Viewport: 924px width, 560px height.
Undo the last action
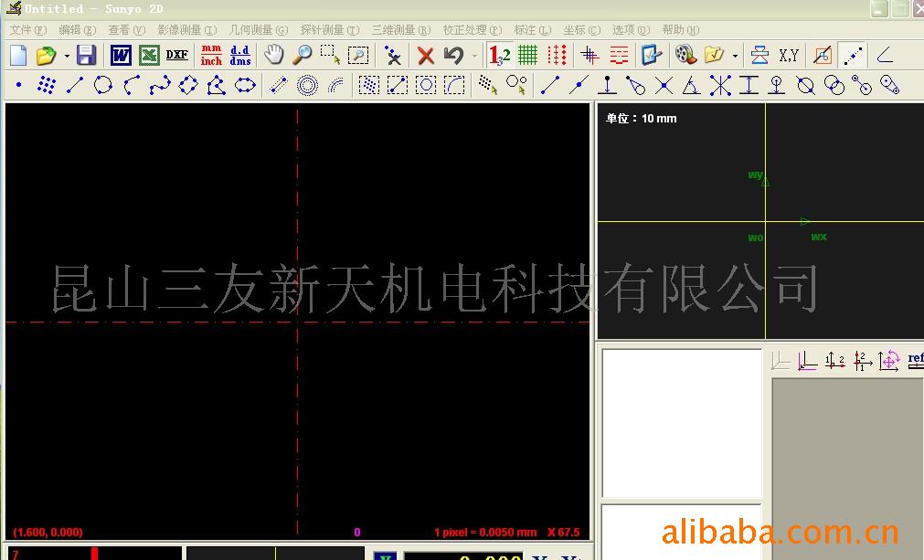pyautogui.click(x=453, y=56)
